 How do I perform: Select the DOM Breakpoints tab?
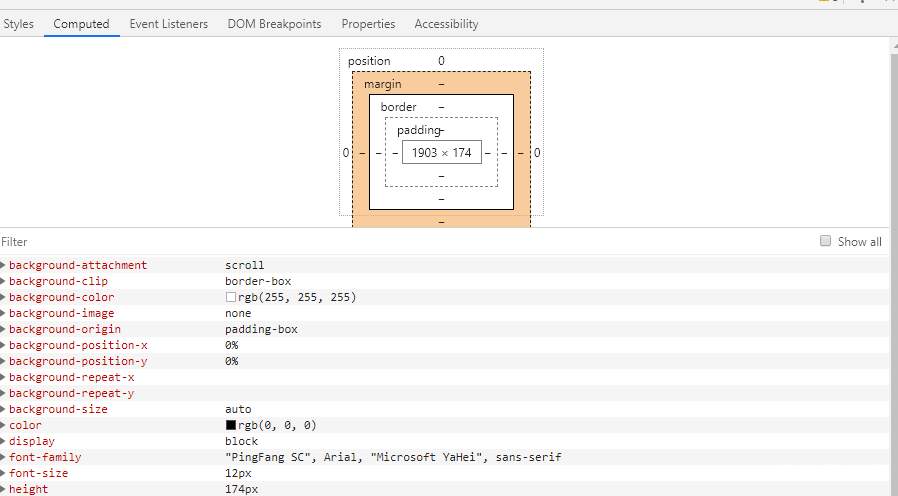point(275,23)
